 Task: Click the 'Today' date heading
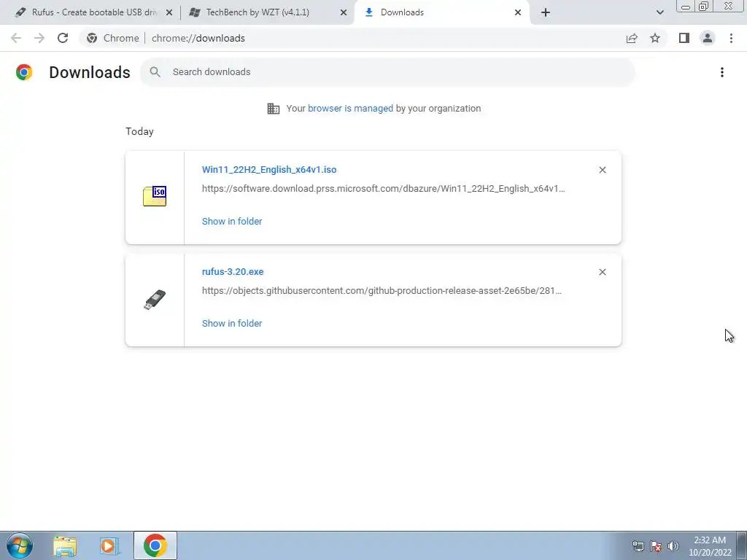pos(139,131)
